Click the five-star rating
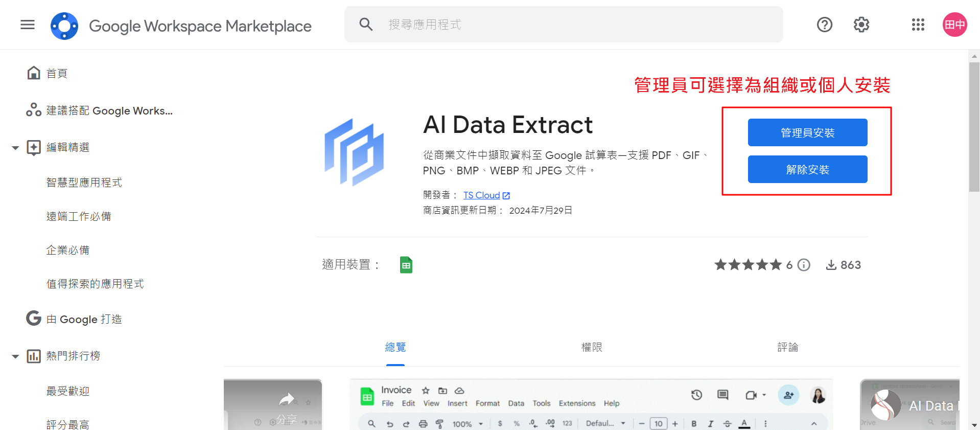 click(x=748, y=265)
